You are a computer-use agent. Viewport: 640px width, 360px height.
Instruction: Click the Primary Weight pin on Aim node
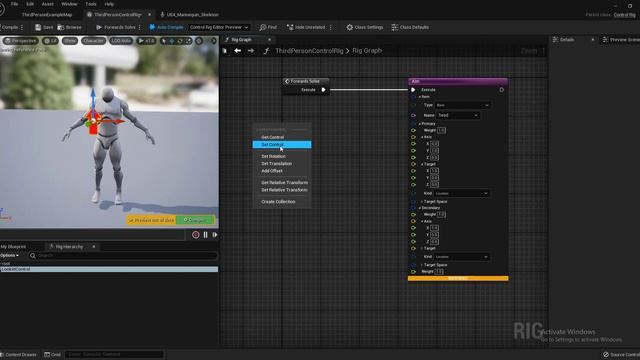pos(413,130)
